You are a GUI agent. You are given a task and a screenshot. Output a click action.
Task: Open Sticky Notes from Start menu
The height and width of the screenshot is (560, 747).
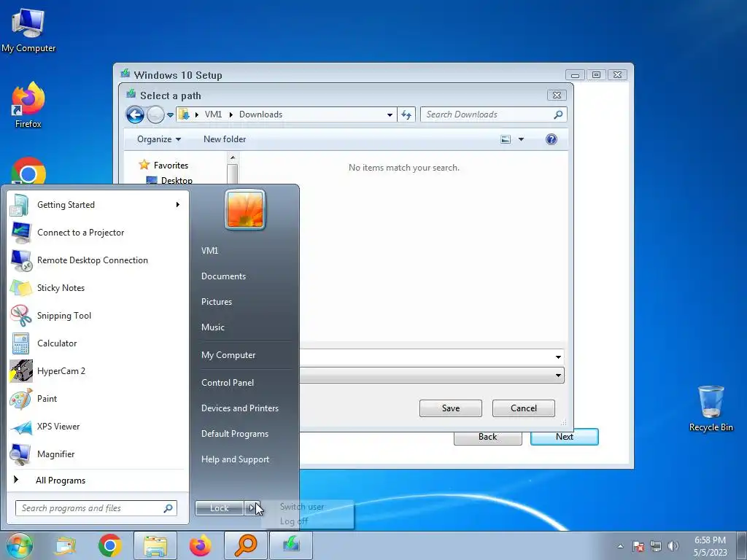coord(61,287)
